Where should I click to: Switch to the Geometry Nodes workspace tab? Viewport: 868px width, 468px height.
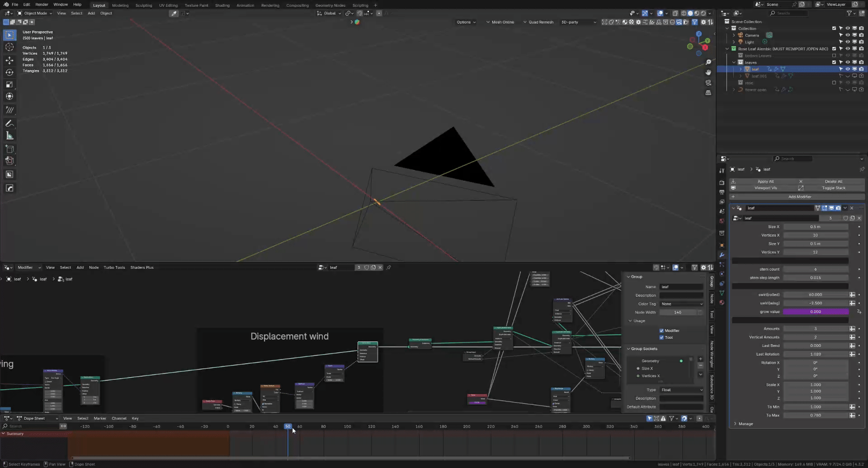330,5
